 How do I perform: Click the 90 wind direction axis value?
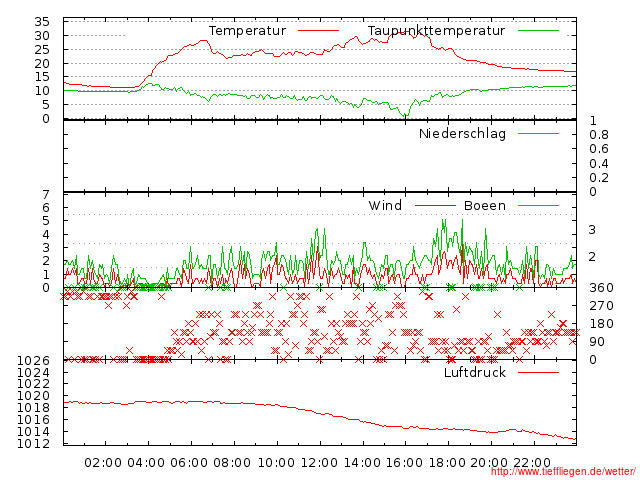click(597, 342)
